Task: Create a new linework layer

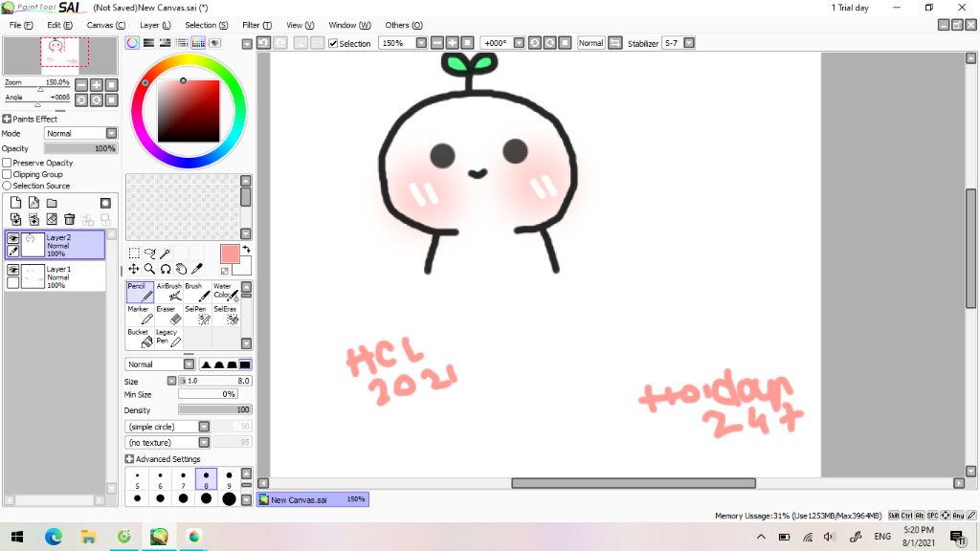Action: [33, 203]
